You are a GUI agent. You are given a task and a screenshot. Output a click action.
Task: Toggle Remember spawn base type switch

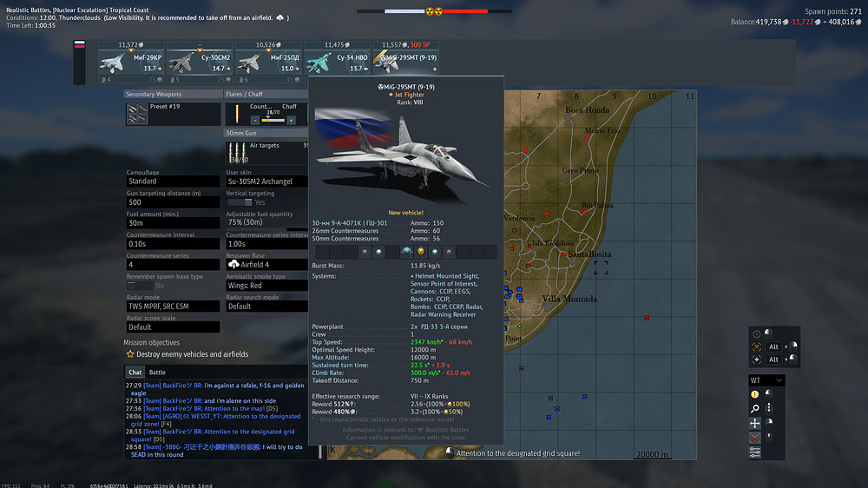click(140, 286)
